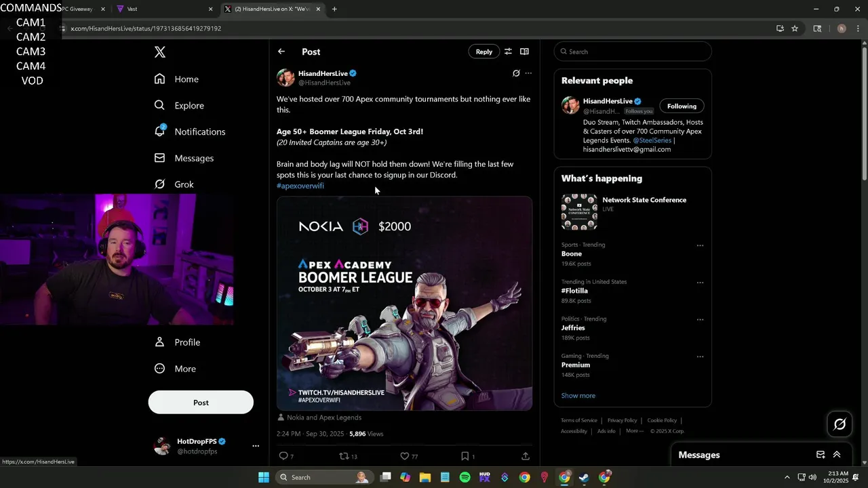The height and width of the screenshot is (488, 868).
Task: Open the Copilot taskbar icon
Action: pyautogui.click(x=406, y=477)
